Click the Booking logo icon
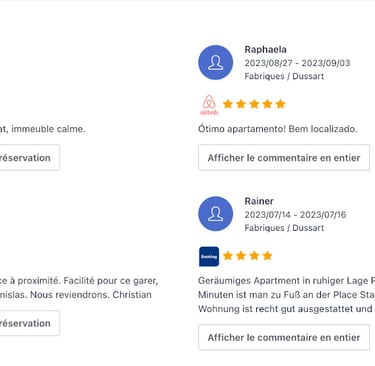Viewport: 375px width, 366px height. point(209,256)
